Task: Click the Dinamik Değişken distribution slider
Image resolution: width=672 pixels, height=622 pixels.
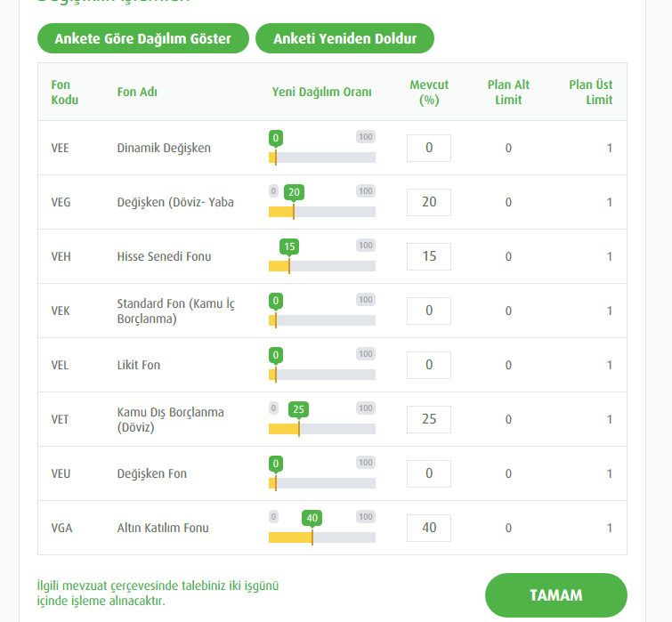Action: pyautogui.click(x=322, y=158)
